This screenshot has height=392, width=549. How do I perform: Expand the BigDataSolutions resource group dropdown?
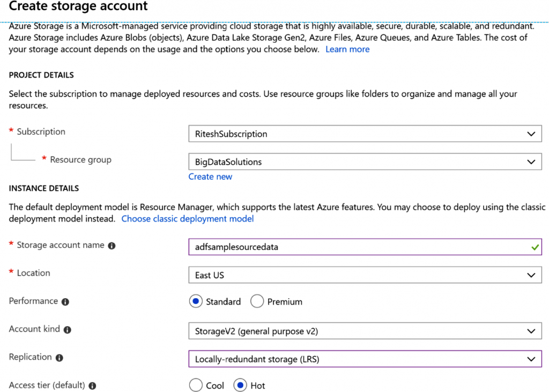[365, 162]
